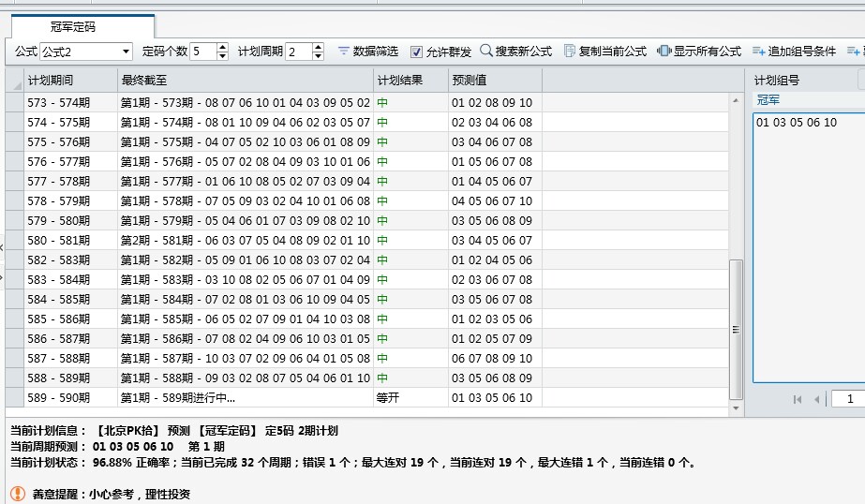Click the 搜索新公式 text button
Screen dimensions: 865x504
point(524,52)
